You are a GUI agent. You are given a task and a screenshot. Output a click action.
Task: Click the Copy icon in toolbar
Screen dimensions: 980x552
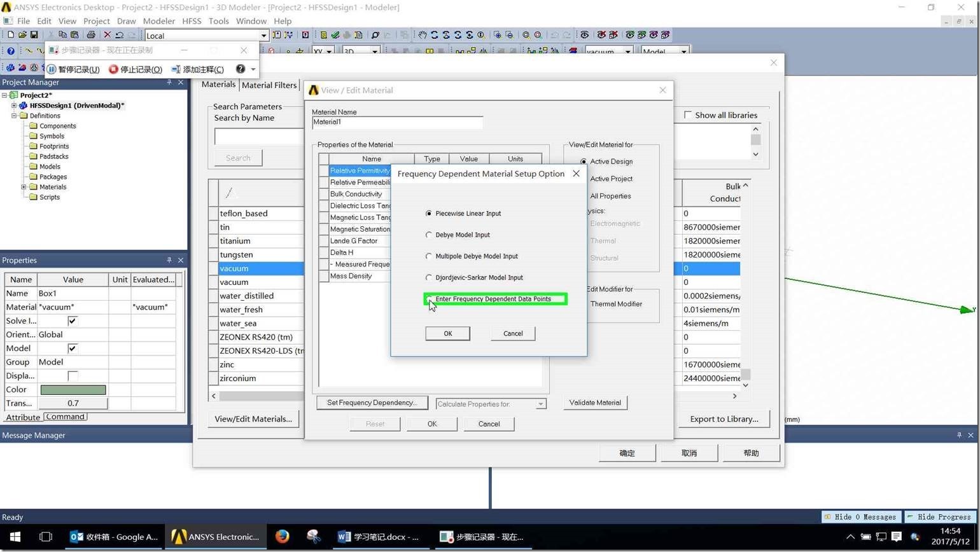[62, 35]
